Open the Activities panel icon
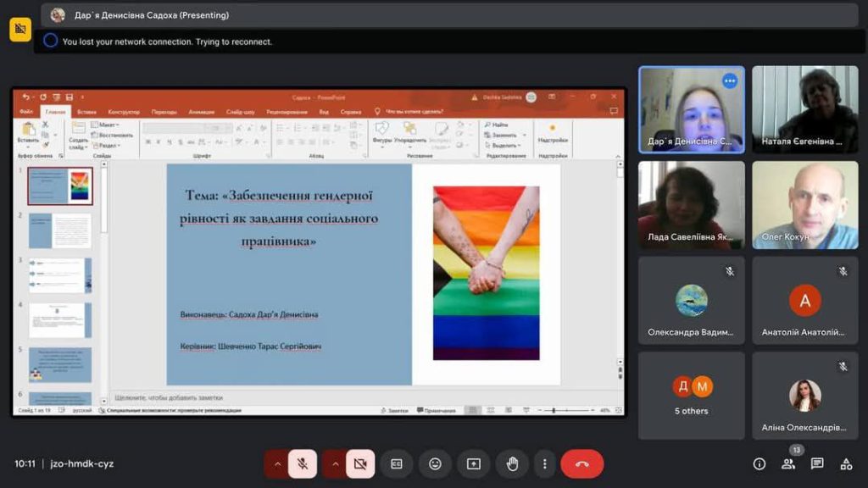 846,463
